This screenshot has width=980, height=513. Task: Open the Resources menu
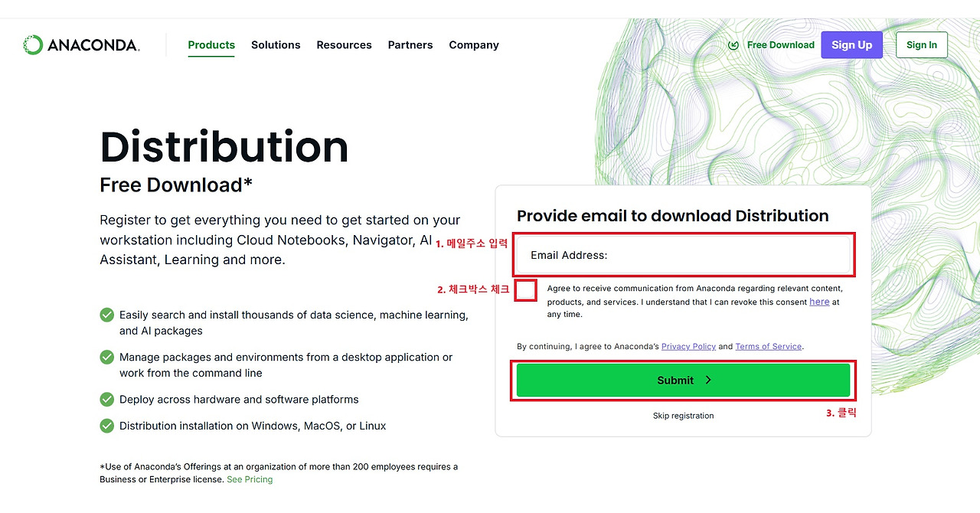[x=344, y=45]
